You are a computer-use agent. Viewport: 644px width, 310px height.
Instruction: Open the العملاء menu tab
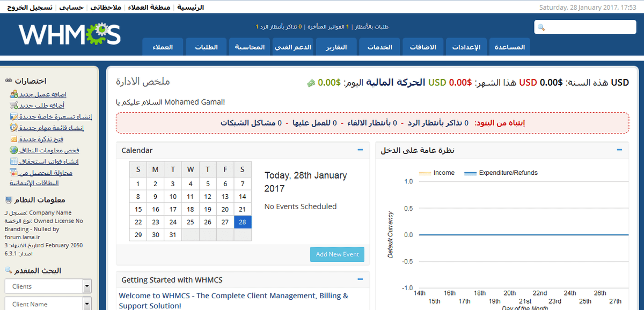pos(163,47)
